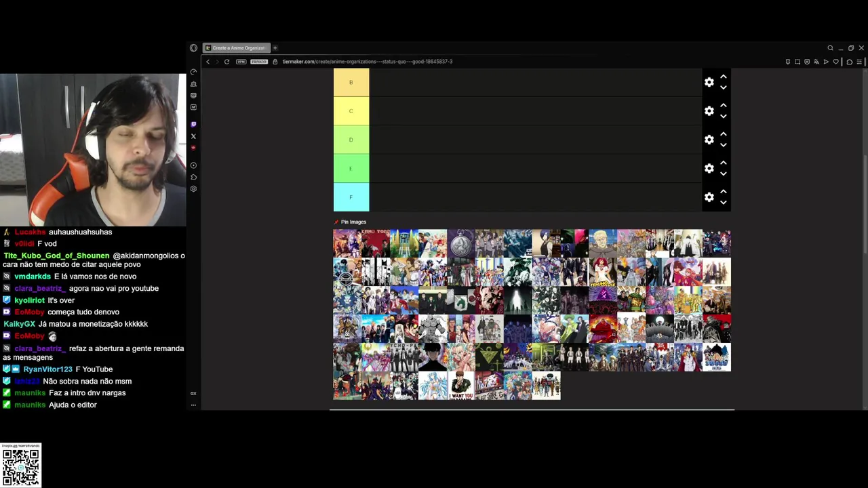The image size is (868, 488).
Task: Open the Opera menu logo
Action: [x=193, y=48]
